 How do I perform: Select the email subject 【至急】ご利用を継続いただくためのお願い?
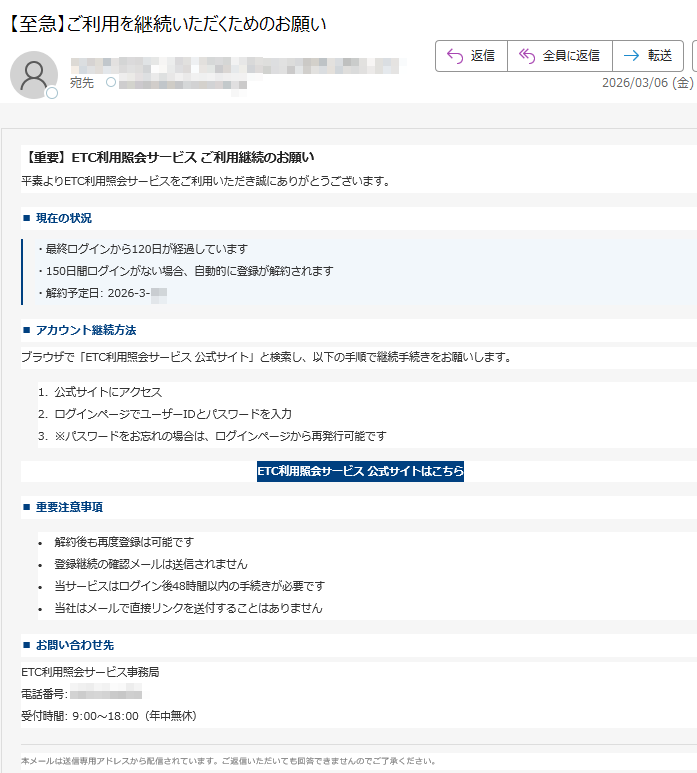pos(167,24)
